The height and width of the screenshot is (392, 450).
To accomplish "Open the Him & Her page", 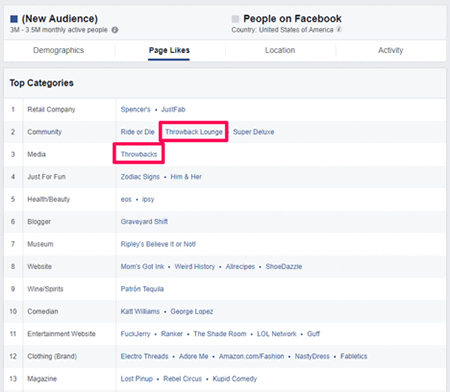I will (x=186, y=177).
